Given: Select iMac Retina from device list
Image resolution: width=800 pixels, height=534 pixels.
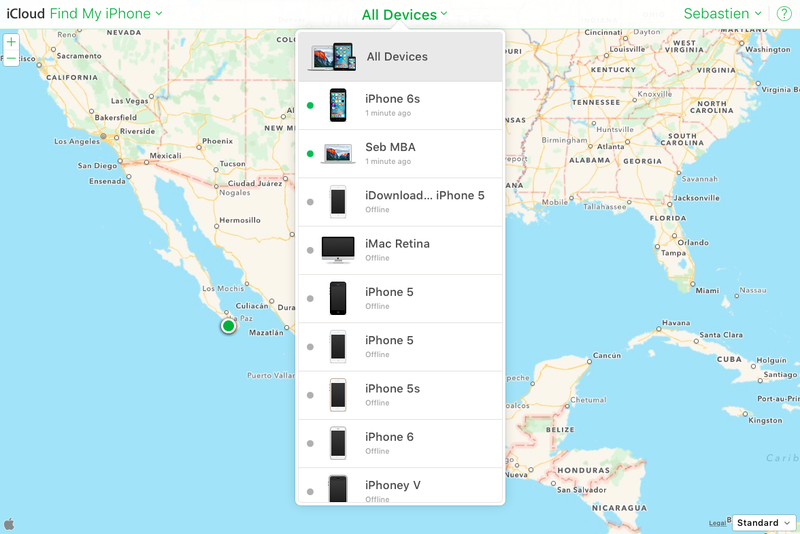Looking at the screenshot, I should (401, 250).
